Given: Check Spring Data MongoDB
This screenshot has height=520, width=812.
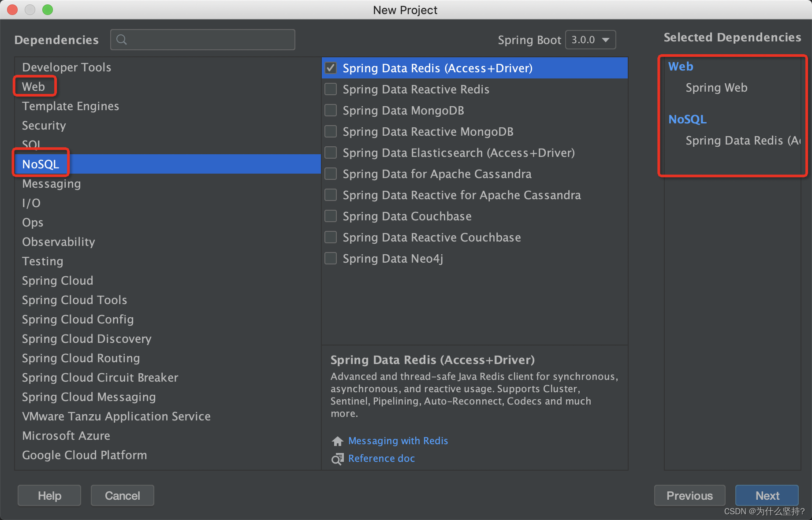Looking at the screenshot, I should pyautogui.click(x=331, y=110).
